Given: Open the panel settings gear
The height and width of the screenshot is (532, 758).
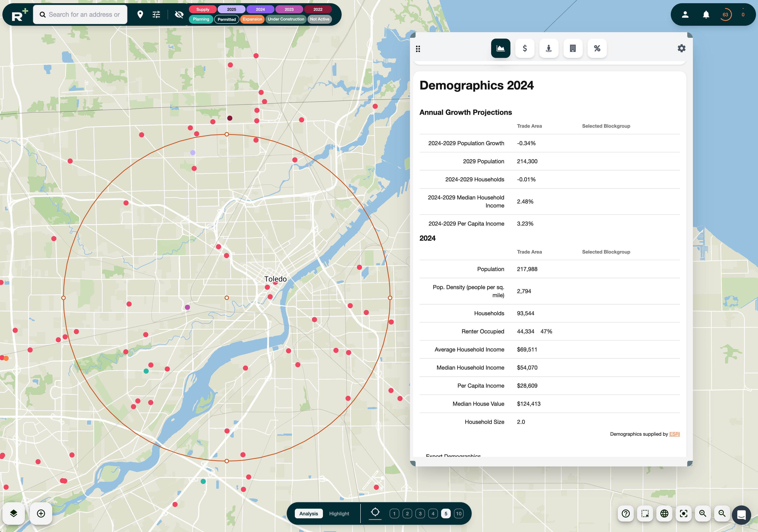Looking at the screenshot, I should (x=681, y=48).
